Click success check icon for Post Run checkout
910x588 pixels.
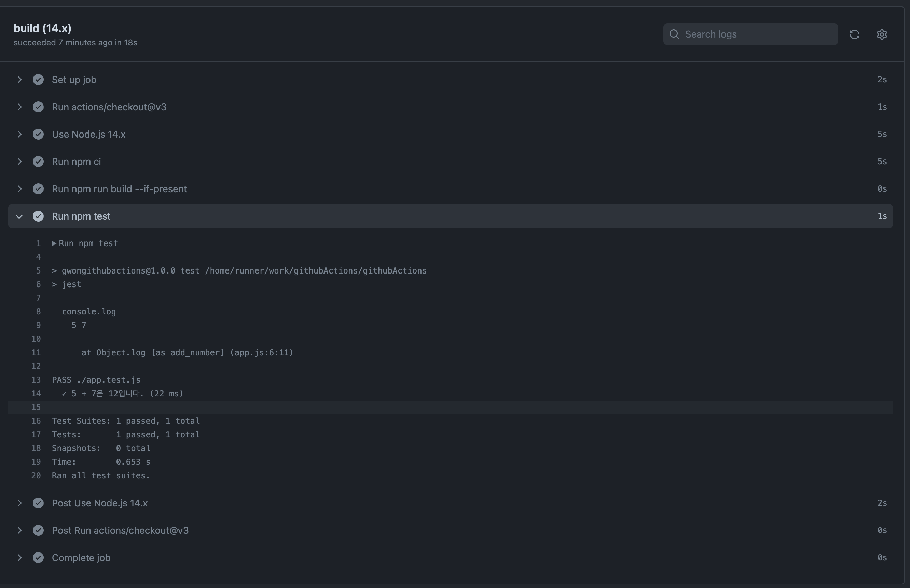[x=38, y=530]
